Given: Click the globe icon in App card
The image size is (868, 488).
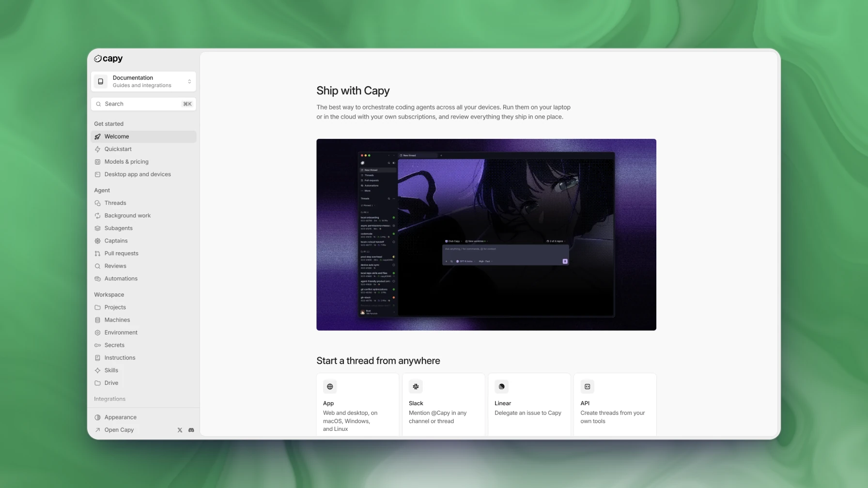Looking at the screenshot, I should 330,386.
